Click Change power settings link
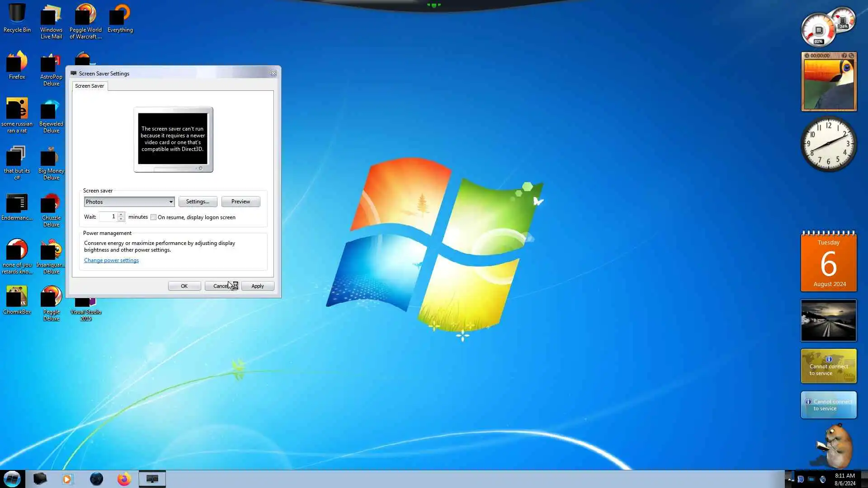 [x=111, y=260]
